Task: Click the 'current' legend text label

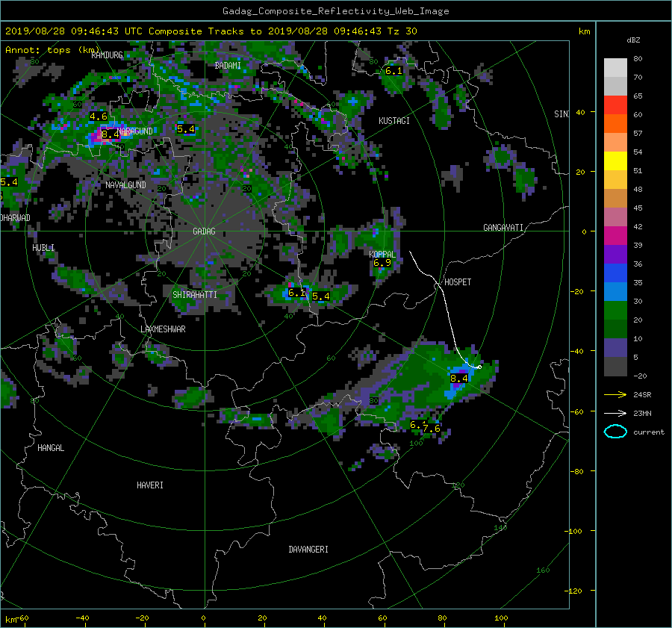Action: point(649,432)
